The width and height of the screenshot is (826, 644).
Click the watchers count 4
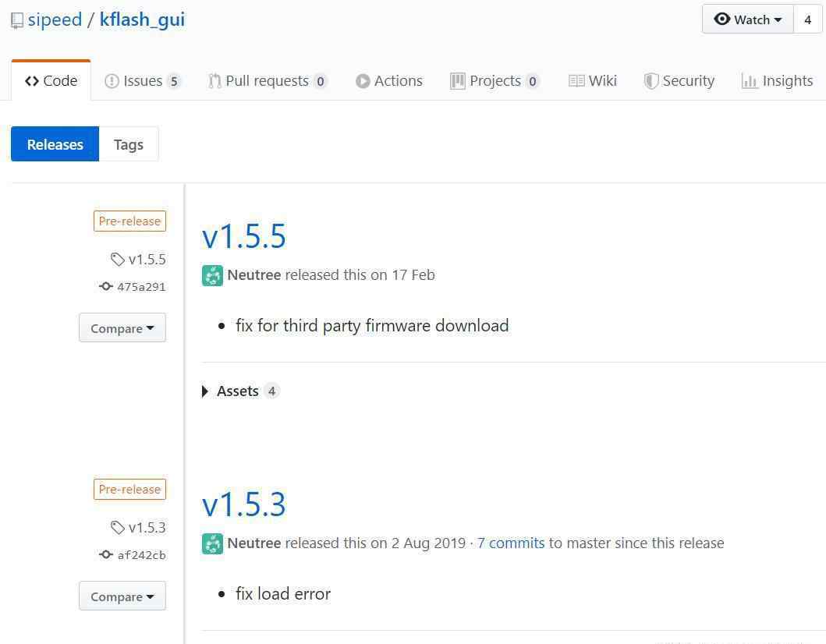(807, 19)
